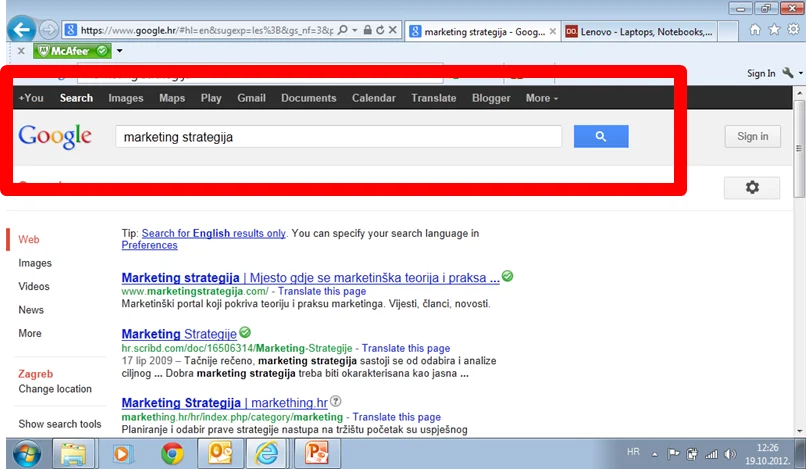The height and width of the screenshot is (469, 806).
Task: Click the blue magnifier search button
Action: coord(601,136)
